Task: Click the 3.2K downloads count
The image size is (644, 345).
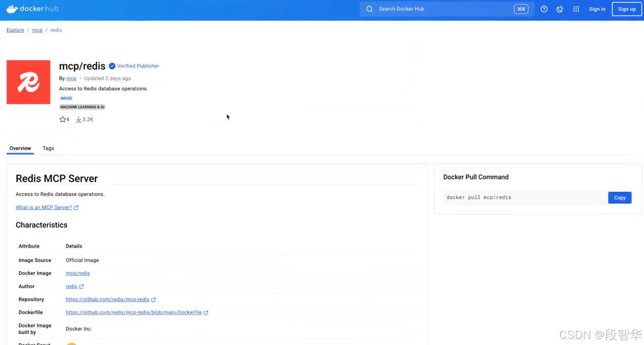Action: [87, 119]
